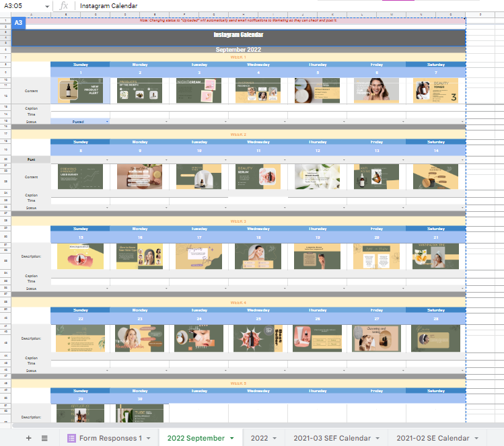
Task: Select the Beauty Toner thumbnail on Saturday 7
Action: click(x=435, y=91)
